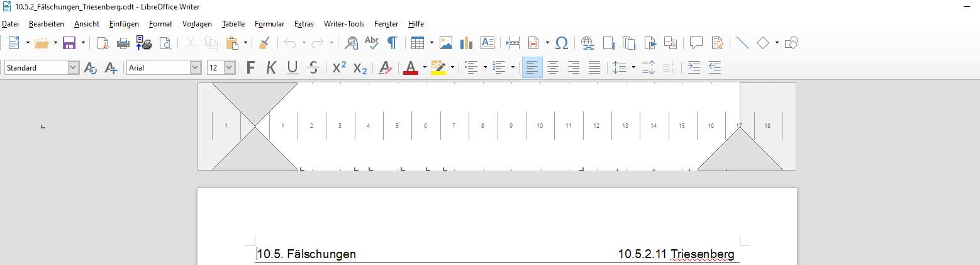Click the diamond basic shape tool
980x265 pixels.
click(763, 43)
